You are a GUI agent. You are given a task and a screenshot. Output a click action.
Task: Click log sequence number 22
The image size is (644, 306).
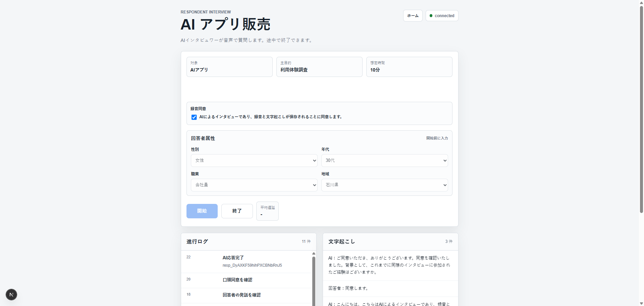(x=189, y=257)
